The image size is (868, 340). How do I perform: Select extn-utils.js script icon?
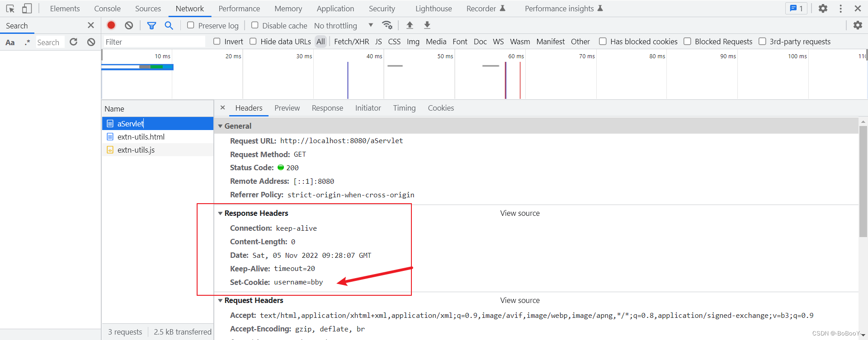pyautogui.click(x=110, y=149)
